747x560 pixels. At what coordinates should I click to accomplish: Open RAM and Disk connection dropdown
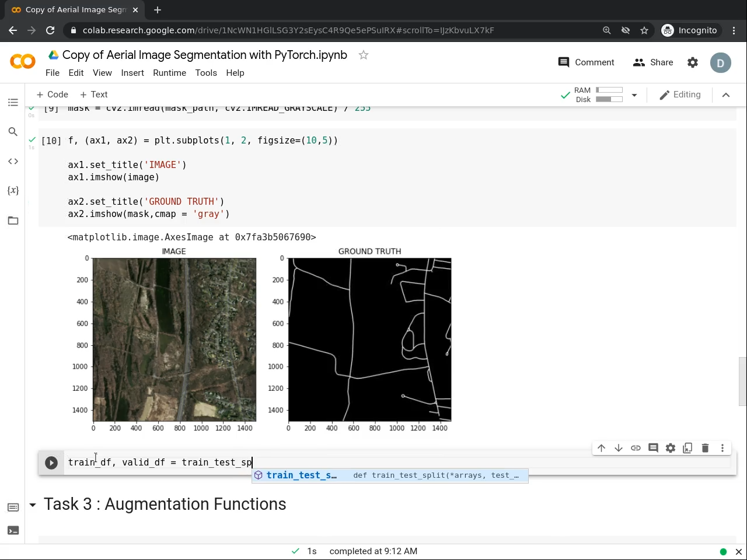[x=634, y=95]
